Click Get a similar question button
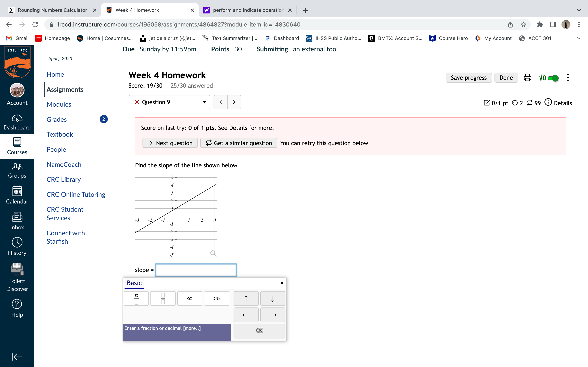Viewport: 588px width, 367px height. point(239,143)
